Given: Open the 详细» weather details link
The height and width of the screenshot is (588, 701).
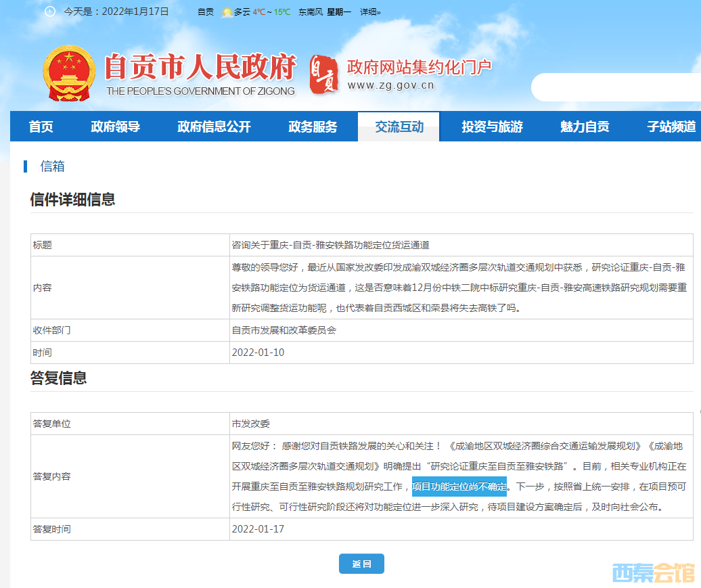Looking at the screenshot, I should (x=370, y=12).
